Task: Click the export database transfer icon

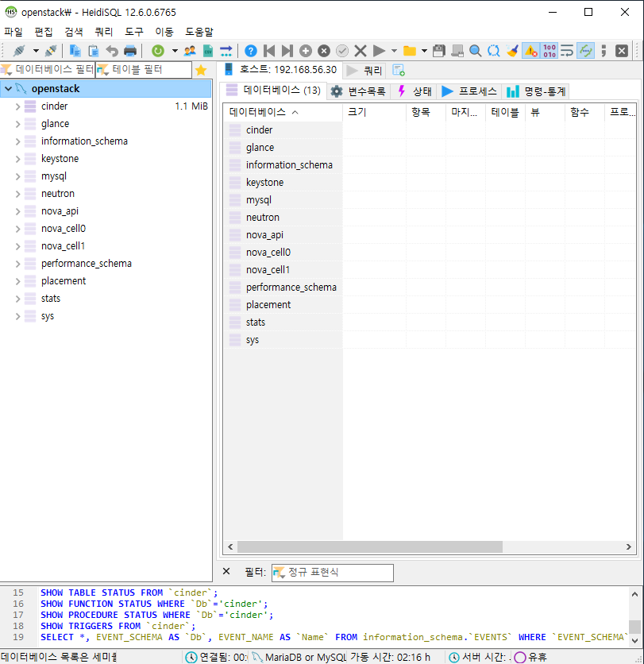Action: (226, 51)
